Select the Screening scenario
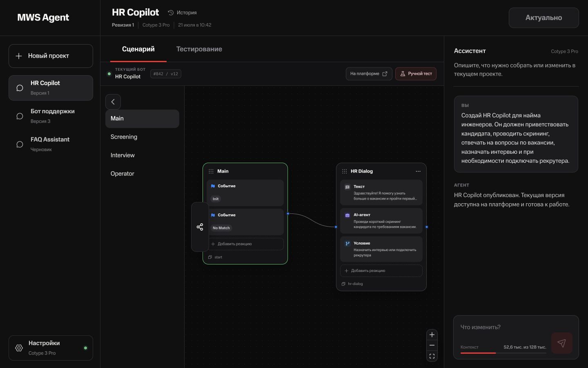 (142, 137)
